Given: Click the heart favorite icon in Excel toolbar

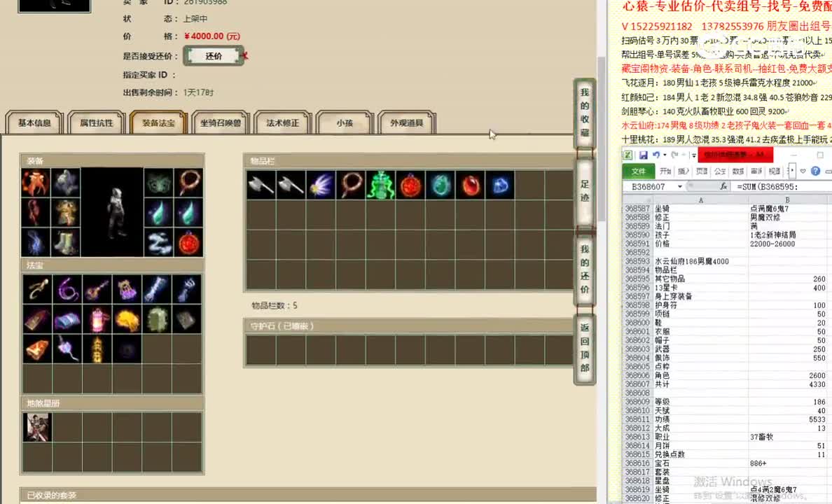Looking at the screenshot, I should [803, 170].
